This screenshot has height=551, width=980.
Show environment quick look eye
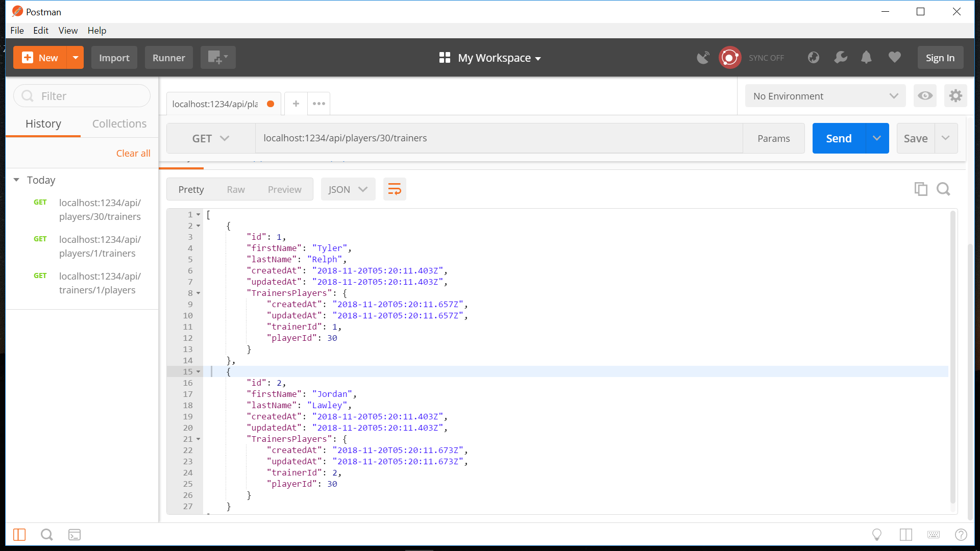pos(925,96)
